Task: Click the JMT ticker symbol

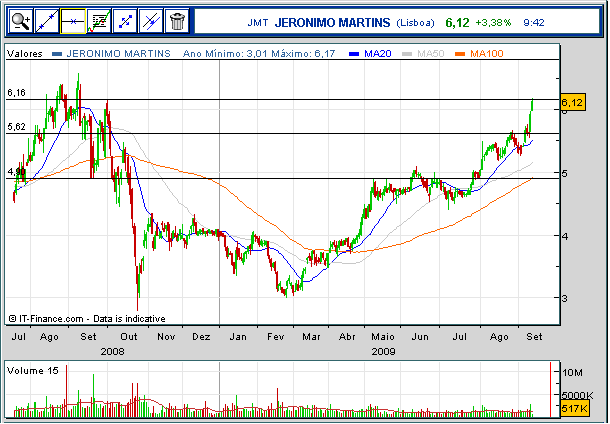Action: click(258, 23)
